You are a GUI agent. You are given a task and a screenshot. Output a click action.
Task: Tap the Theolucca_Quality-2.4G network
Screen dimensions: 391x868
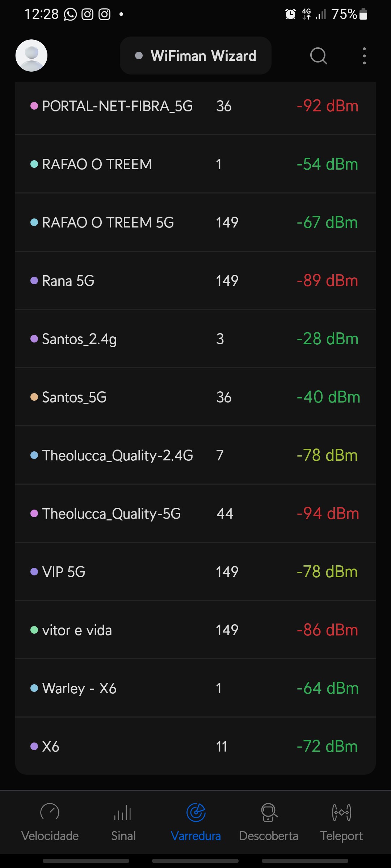point(195,455)
